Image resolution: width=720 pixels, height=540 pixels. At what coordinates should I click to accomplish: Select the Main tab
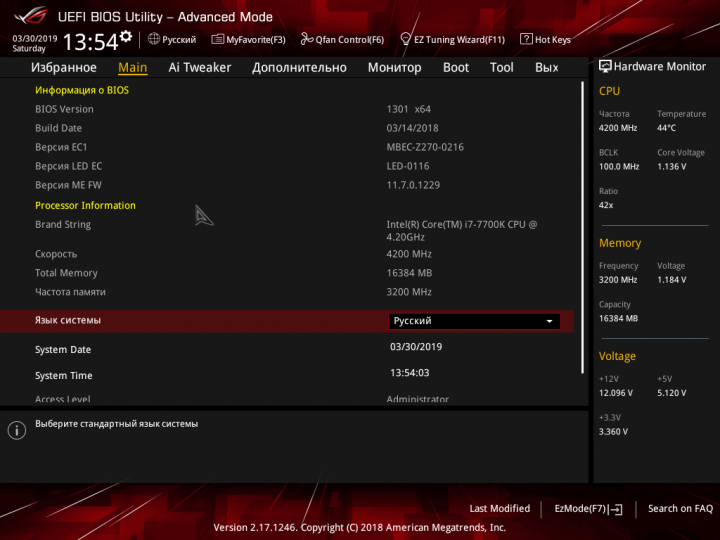tap(133, 68)
